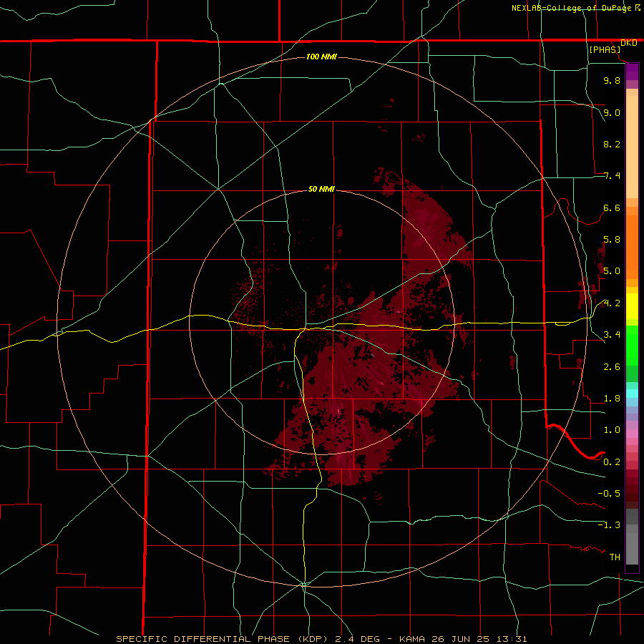This screenshot has width=644, height=644.
Task: Click the -1.3 value on the color scale
Action: coord(609,525)
